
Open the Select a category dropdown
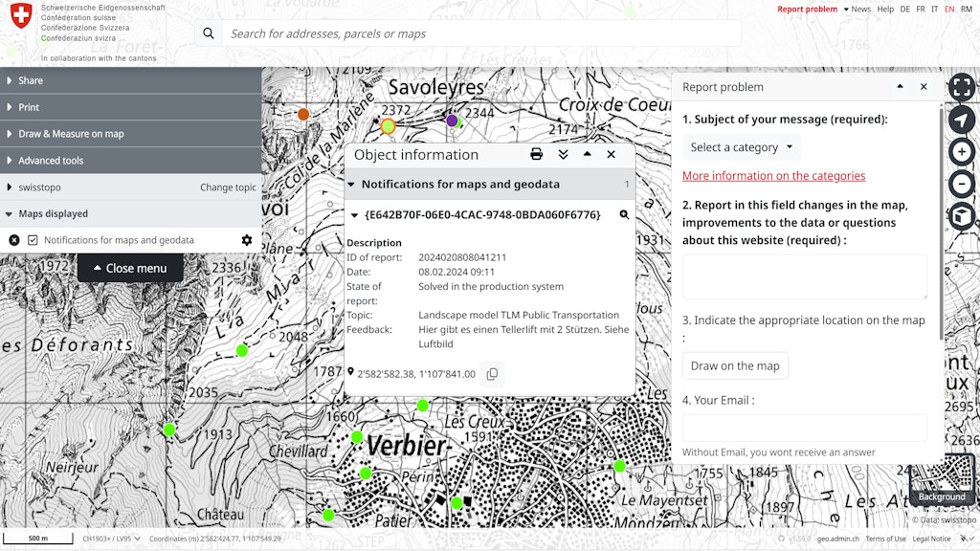point(741,147)
